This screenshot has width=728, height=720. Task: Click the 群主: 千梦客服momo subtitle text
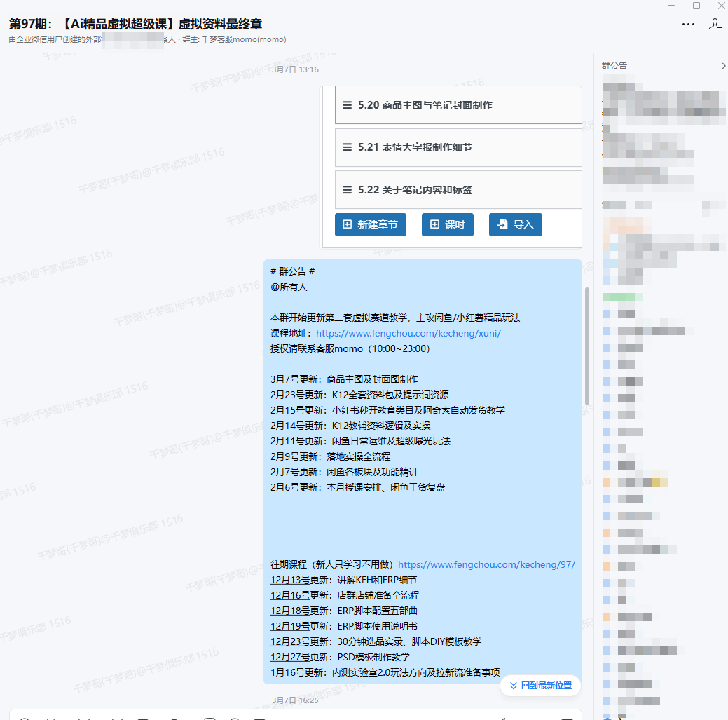tap(234, 39)
